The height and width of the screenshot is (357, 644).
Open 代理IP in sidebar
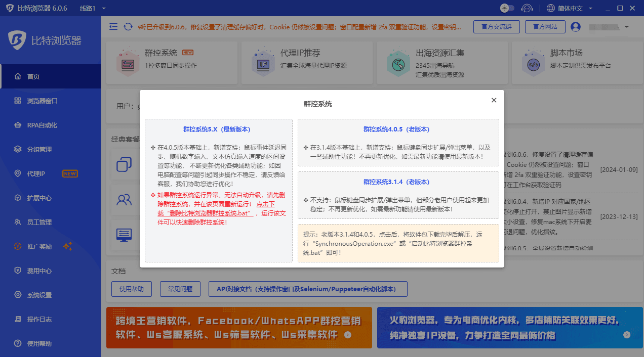point(51,173)
